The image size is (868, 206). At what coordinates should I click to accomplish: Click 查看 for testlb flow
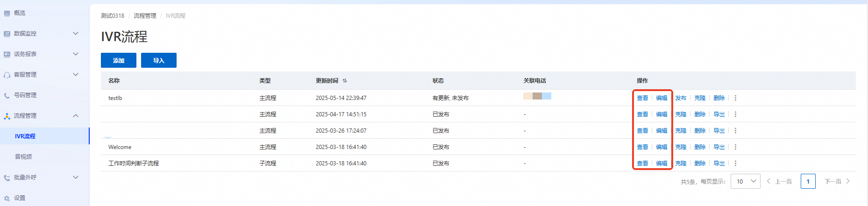pyautogui.click(x=642, y=98)
